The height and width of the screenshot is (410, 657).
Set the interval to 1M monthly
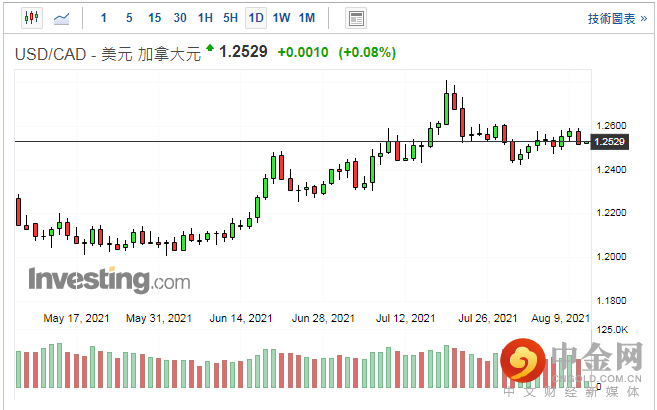(x=307, y=18)
